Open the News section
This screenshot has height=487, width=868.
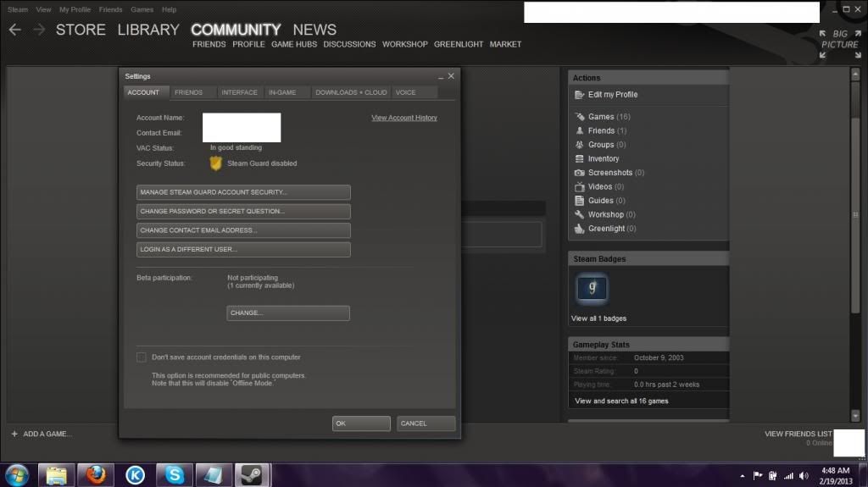click(x=314, y=30)
